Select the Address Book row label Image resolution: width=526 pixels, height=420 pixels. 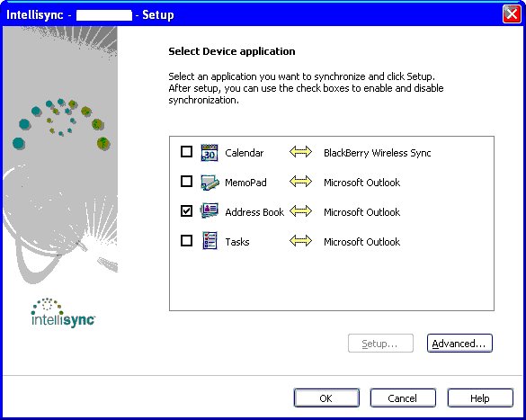pyautogui.click(x=254, y=212)
